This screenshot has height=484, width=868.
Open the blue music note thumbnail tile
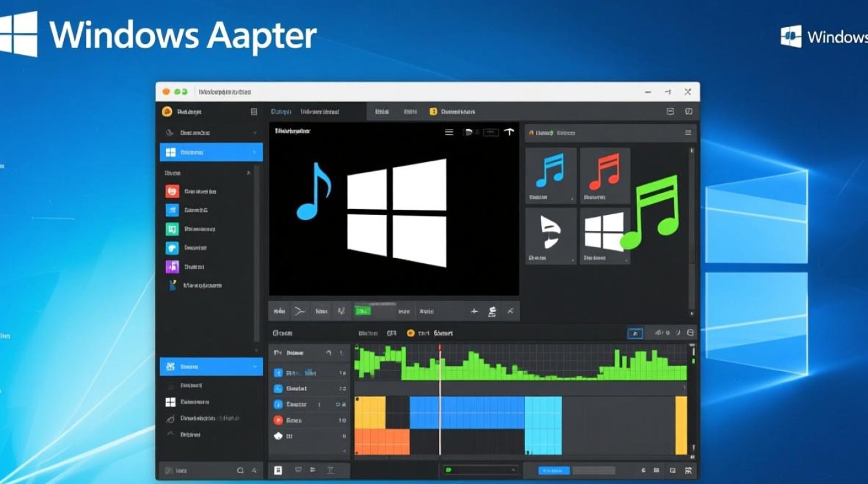550,174
